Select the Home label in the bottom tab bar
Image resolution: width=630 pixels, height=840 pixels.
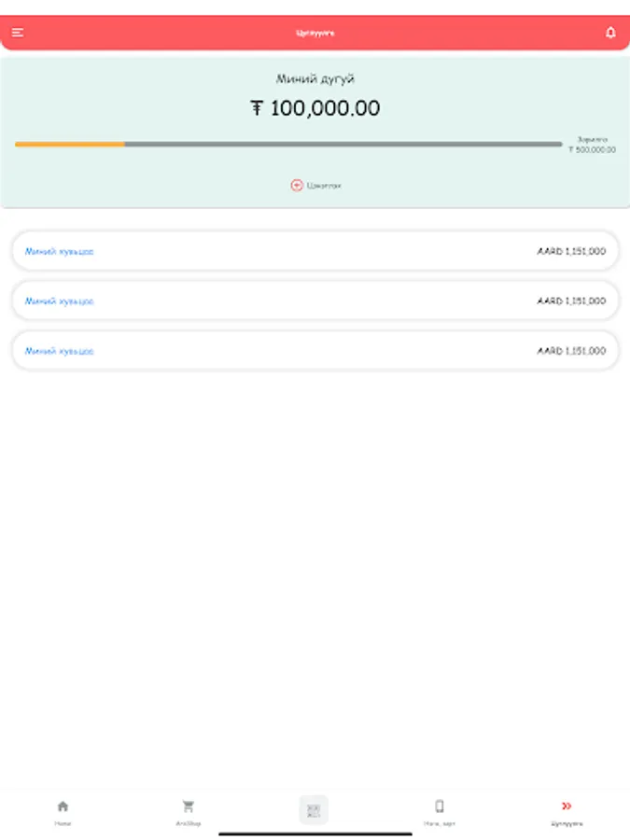click(63, 823)
